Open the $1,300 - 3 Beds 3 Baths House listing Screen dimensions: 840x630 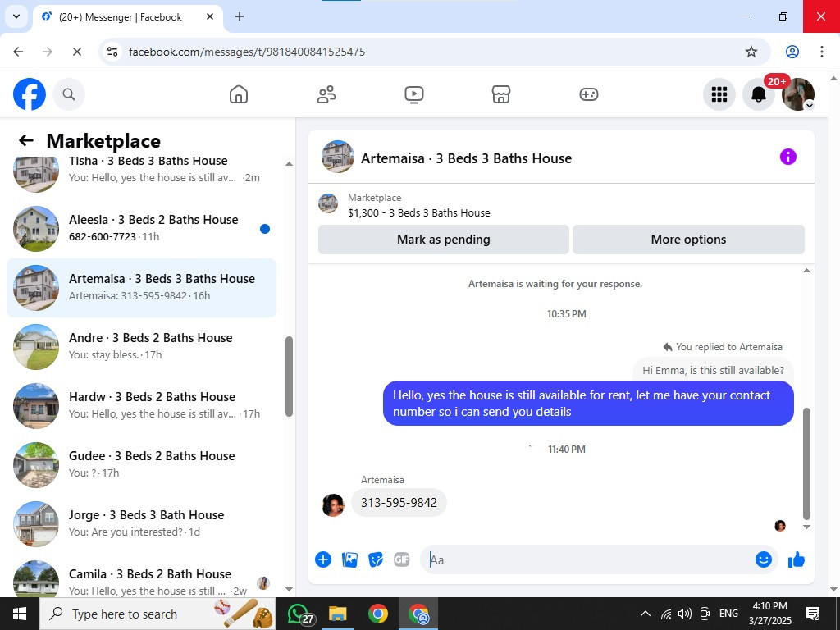(x=418, y=212)
